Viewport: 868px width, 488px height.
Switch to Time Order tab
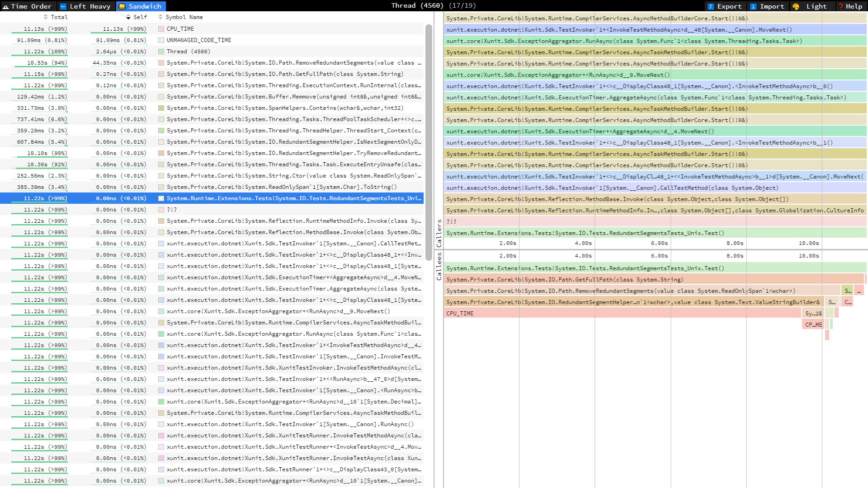pos(31,6)
